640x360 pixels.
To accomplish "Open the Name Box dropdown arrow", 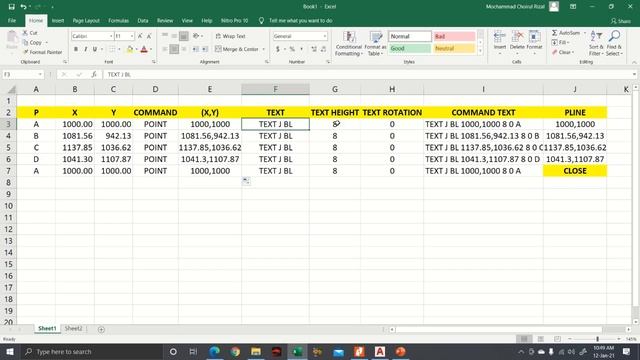I will click(40, 74).
